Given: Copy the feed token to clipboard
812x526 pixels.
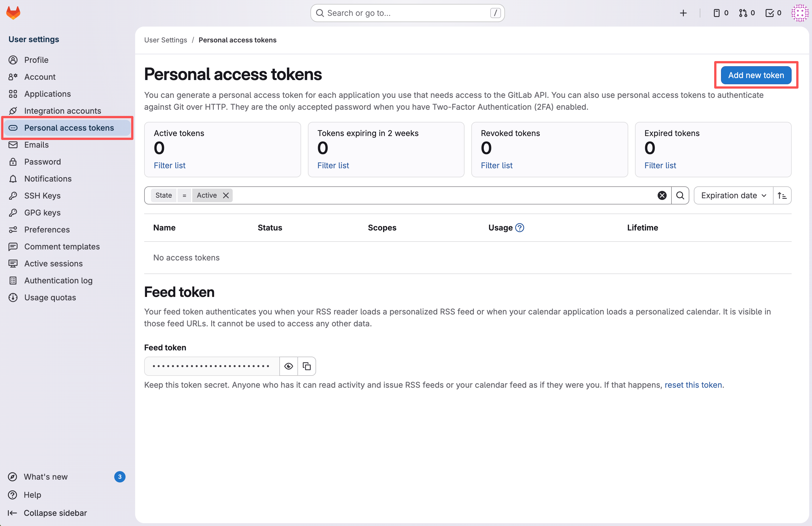Looking at the screenshot, I should coord(307,366).
